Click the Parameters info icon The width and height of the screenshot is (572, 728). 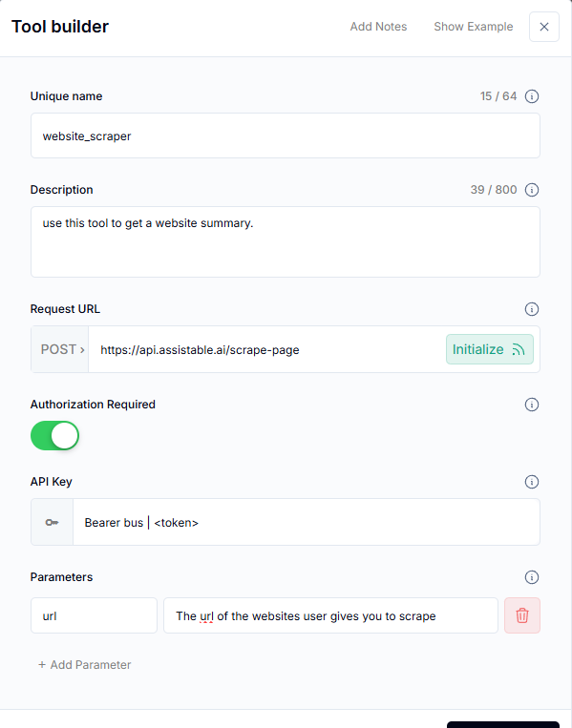(532, 577)
